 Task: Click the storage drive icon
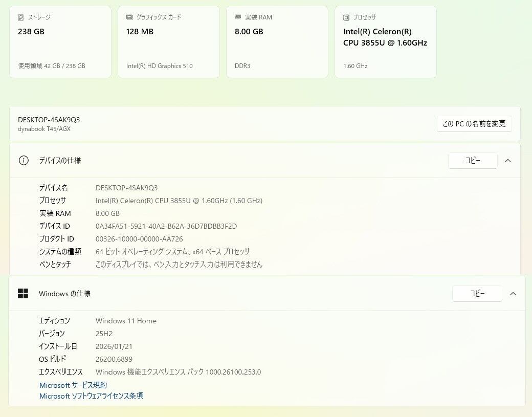[x=21, y=17]
